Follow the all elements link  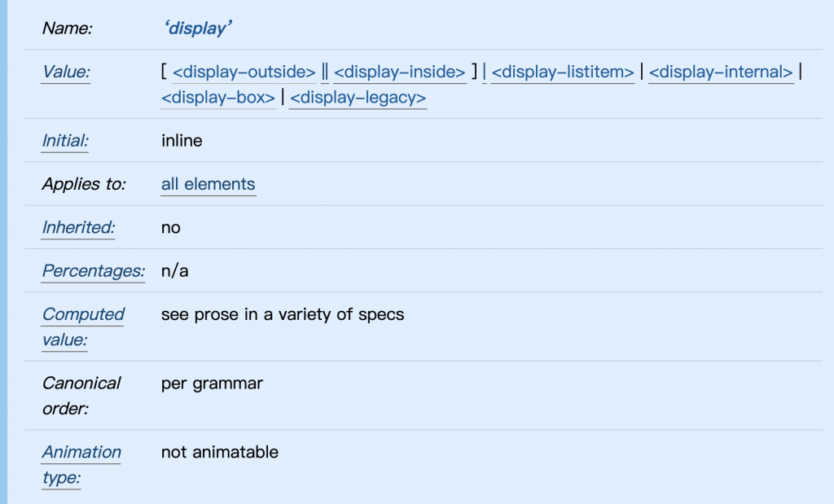coord(208,185)
